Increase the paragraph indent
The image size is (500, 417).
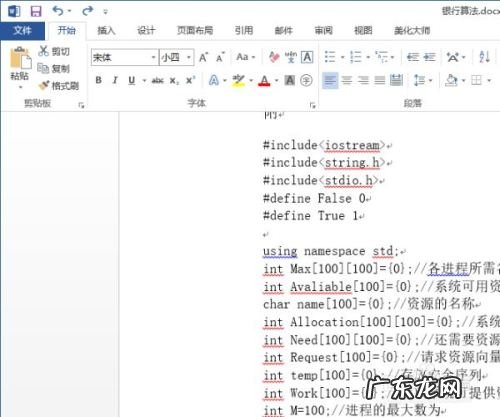430,57
